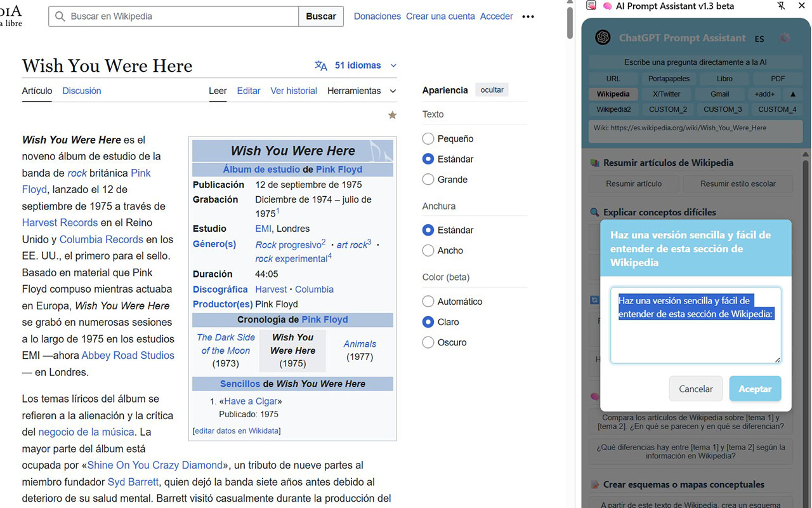Open the Artículo tab
The image size is (812, 508).
click(x=37, y=91)
